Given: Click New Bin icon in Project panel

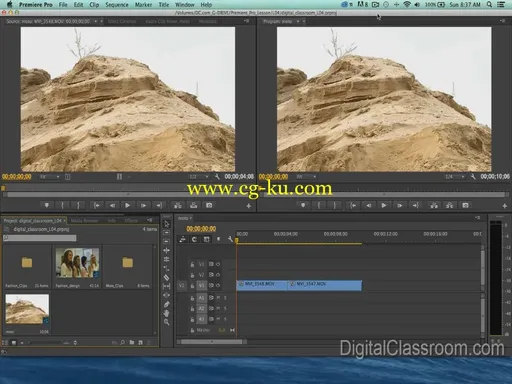Looking at the screenshot, I should point(132,342).
